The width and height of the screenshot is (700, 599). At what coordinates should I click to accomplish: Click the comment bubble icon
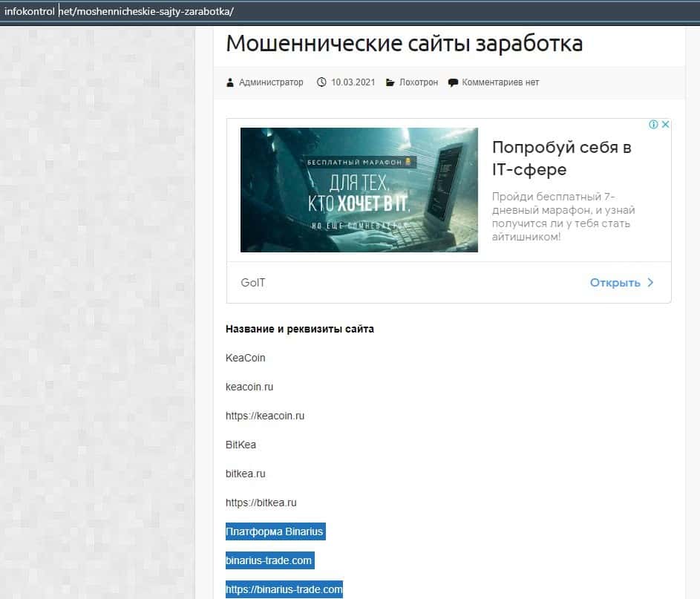453,82
